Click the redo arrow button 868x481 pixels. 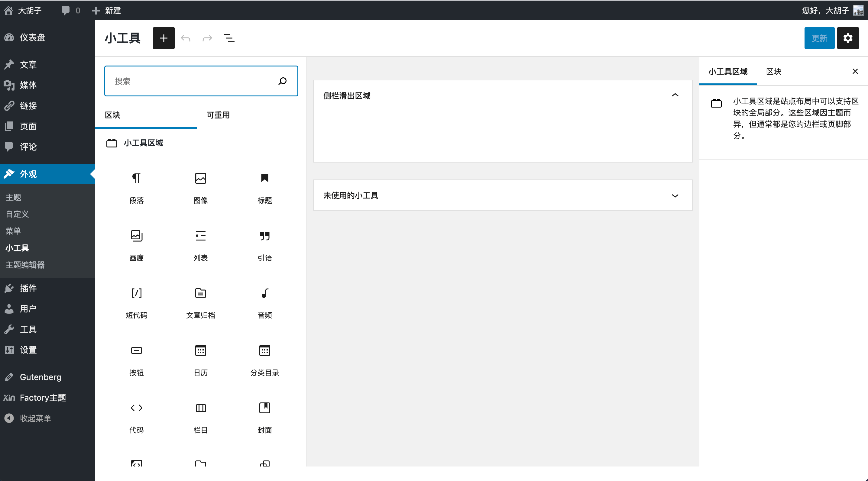point(206,38)
